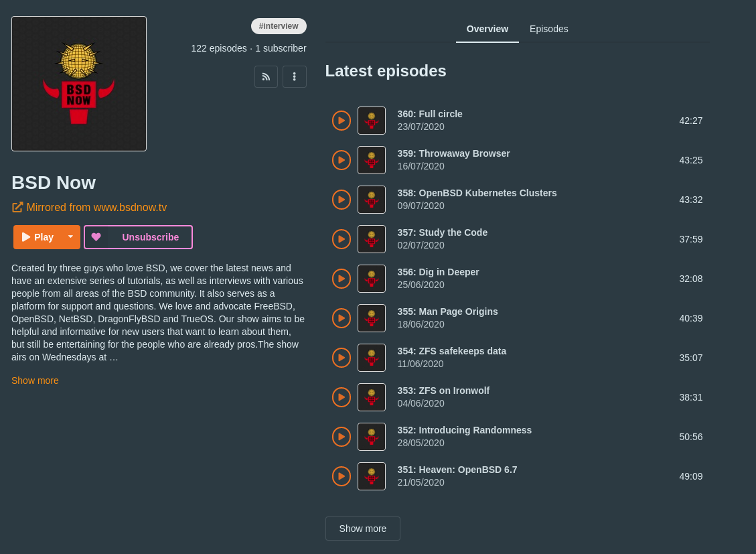Open episode title 353: ZFS on Ironwolf
The height and width of the screenshot is (554, 756).
coord(443,391)
